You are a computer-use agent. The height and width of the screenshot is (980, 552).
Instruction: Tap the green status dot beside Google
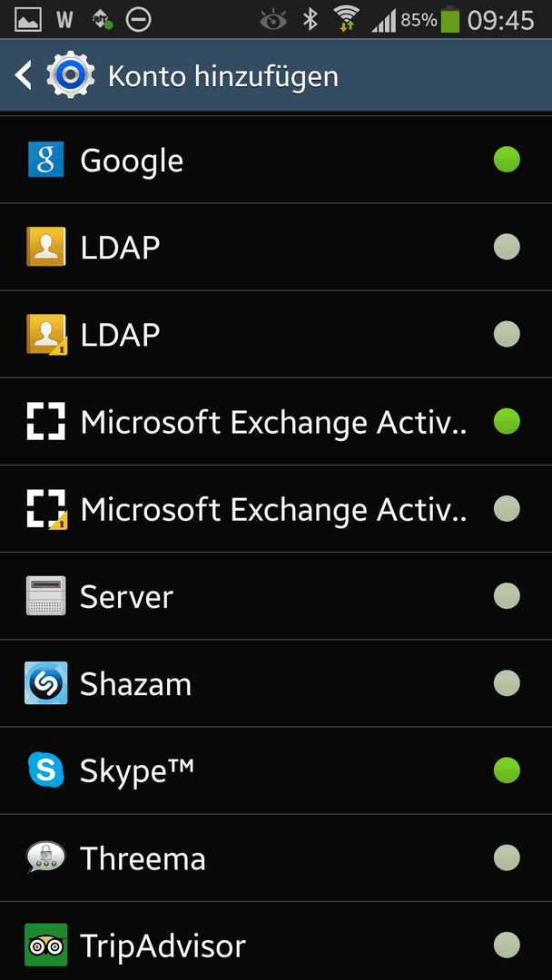point(507,160)
